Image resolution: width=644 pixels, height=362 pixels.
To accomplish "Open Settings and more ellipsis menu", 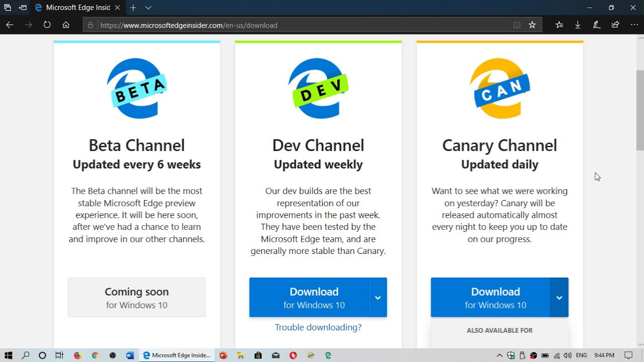I will coord(634,25).
